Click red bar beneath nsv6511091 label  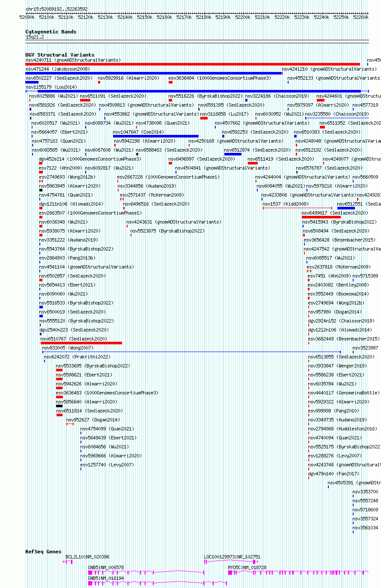[85, 100]
